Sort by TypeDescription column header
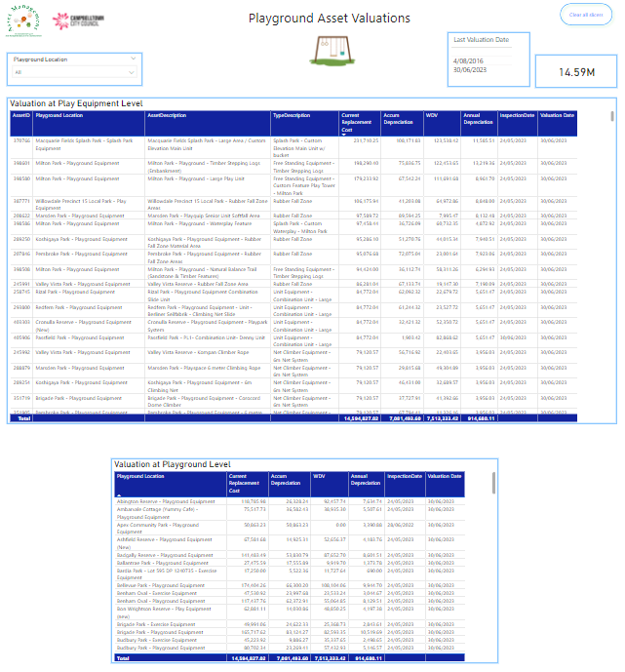 [x=292, y=115]
